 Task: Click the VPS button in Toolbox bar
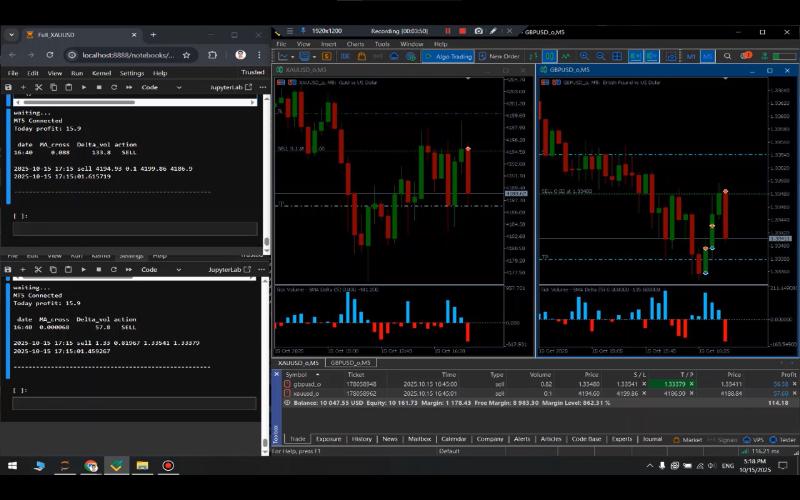pyautogui.click(x=753, y=439)
